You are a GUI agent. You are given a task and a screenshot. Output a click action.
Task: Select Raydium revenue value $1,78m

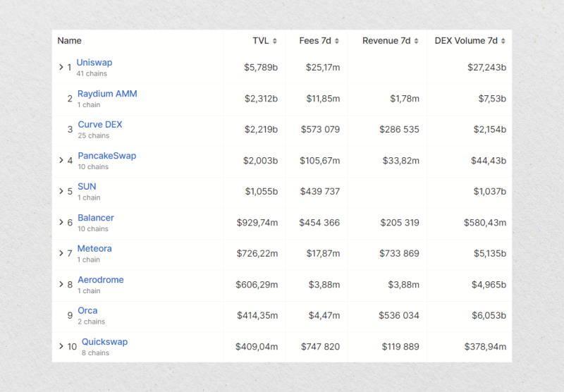point(405,99)
